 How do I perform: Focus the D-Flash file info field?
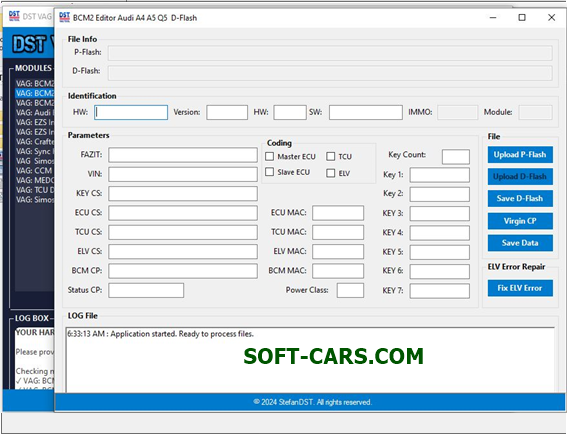pos(330,73)
